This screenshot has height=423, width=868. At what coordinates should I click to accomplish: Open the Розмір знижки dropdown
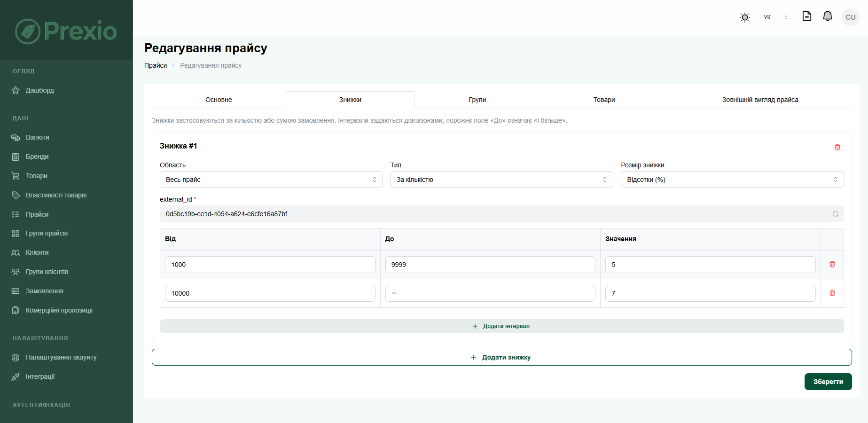point(732,180)
